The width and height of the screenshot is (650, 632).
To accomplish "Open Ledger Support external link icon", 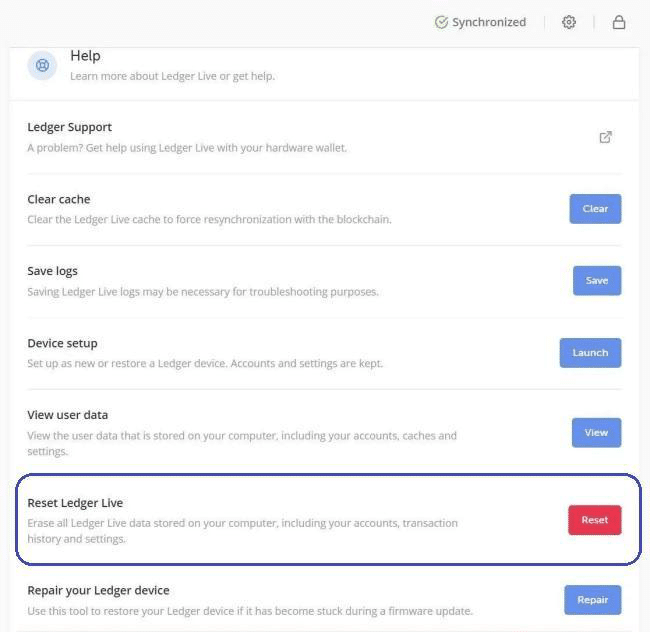I will point(605,137).
